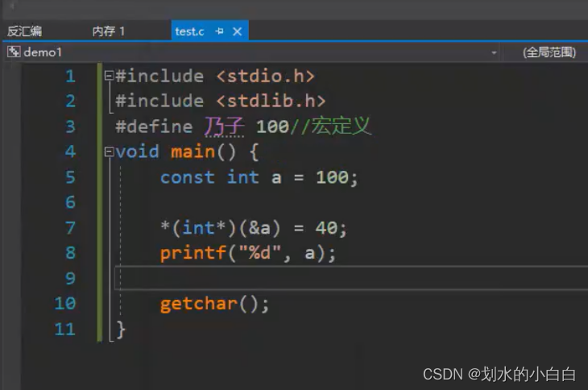Open the demo1 project dropdown
Image resolution: width=588 pixels, height=390 pixels.
click(494, 53)
